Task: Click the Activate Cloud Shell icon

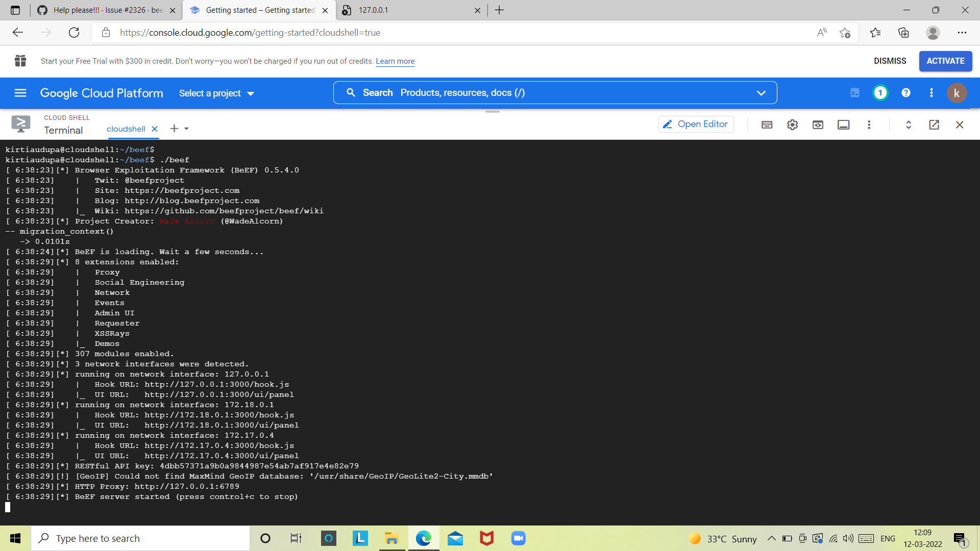Action: tap(855, 93)
